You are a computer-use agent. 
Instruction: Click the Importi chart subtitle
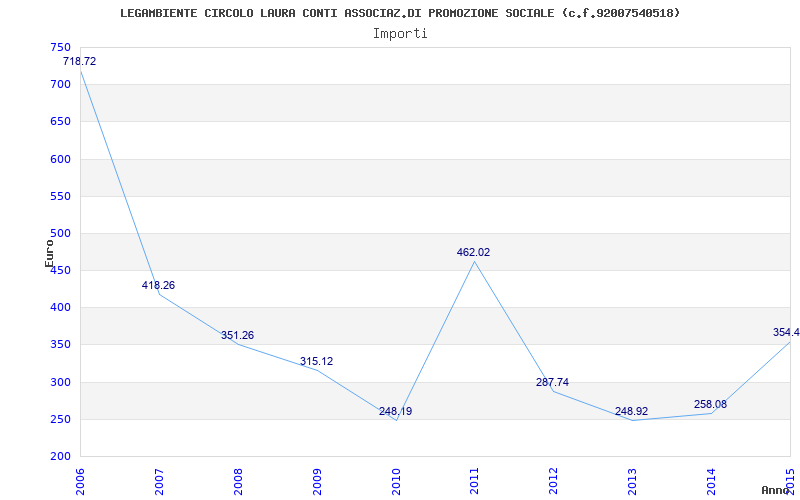pyautogui.click(x=400, y=34)
